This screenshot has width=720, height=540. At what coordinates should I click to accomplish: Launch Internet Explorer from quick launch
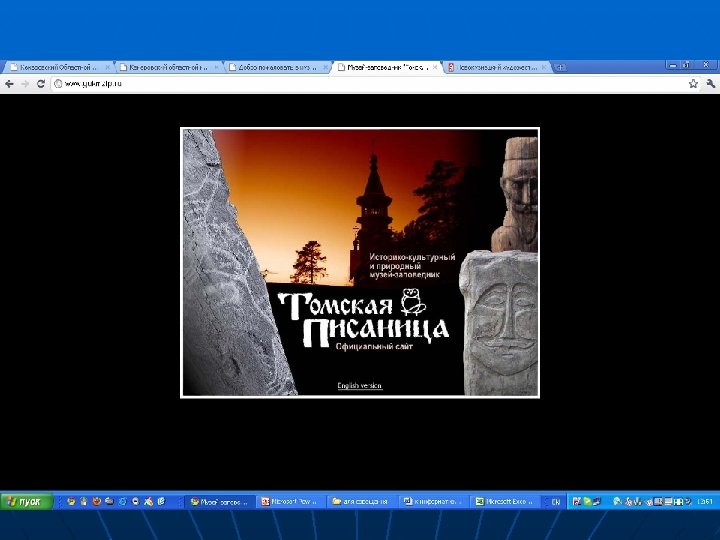point(122,501)
